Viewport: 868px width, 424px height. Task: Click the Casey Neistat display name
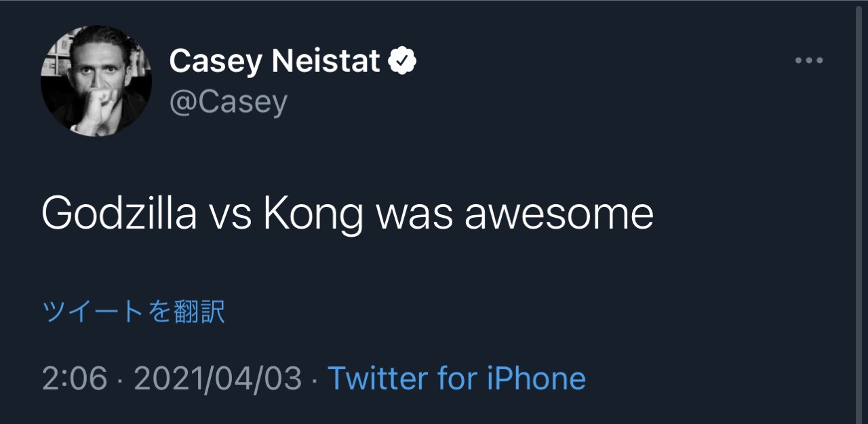[x=274, y=62]
